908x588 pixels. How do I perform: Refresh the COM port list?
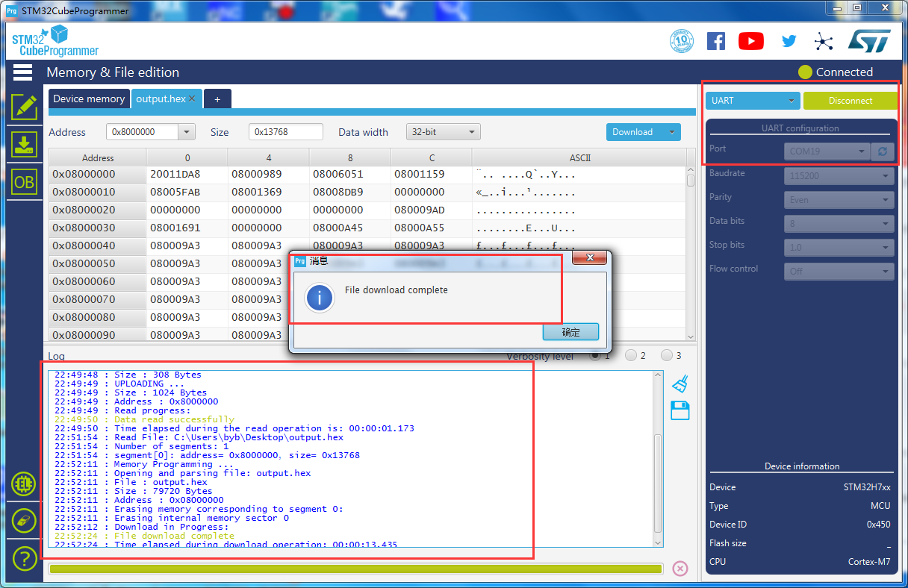883,151
